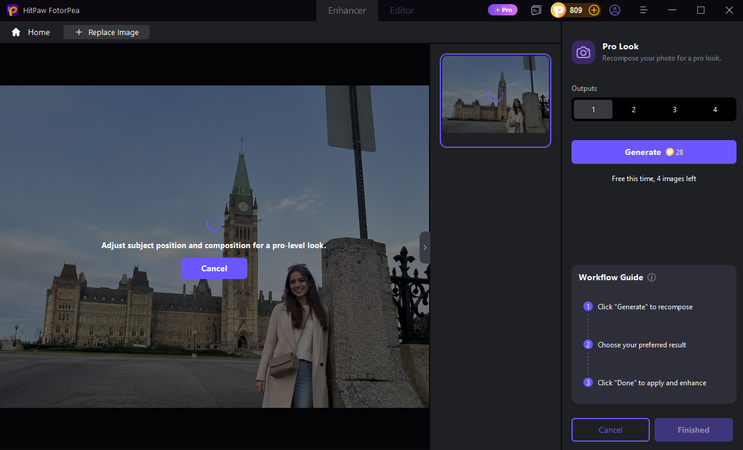This screenshot has height=450, width=743.
Task: Open the Pro upgrade badge
Action: (x=503, y=10)
